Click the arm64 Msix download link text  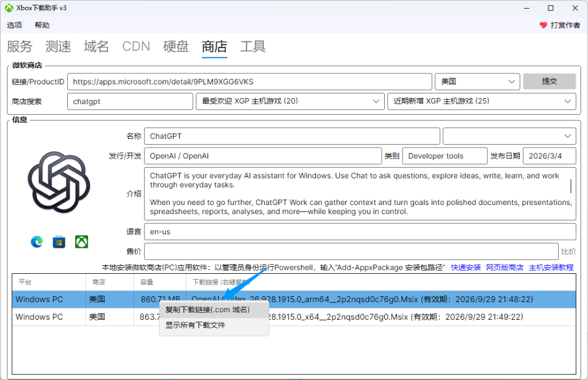pyautogui.click(x=362, y=300)
